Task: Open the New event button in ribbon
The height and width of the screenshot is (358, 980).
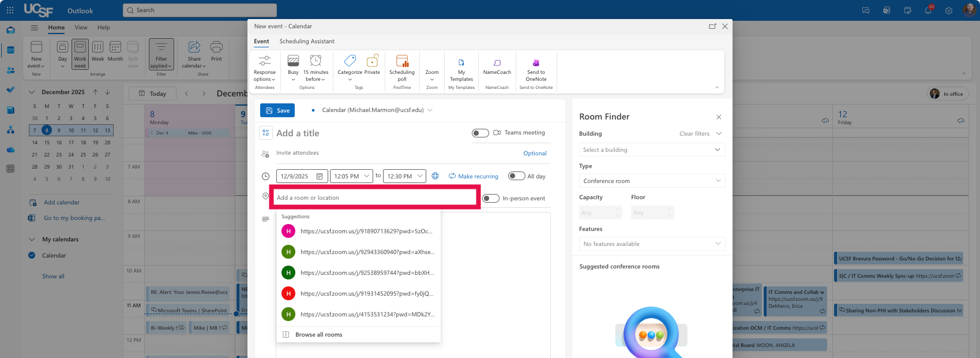Action: pyautogui.click(x=36, y=54)
